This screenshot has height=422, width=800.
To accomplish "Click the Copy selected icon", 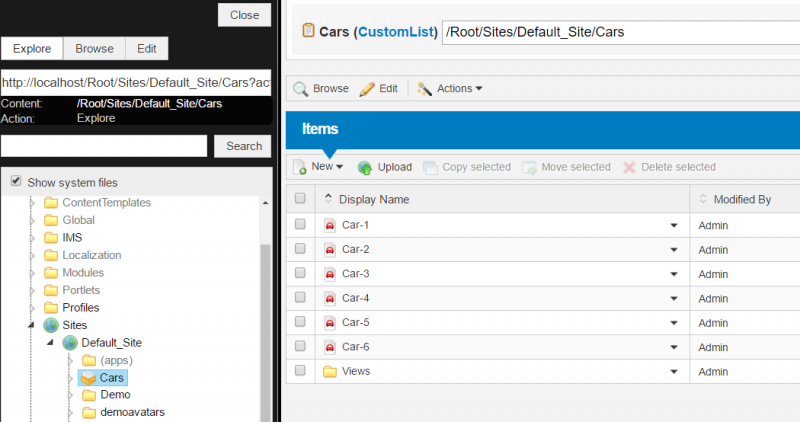I will pyautogui.click(x=430, y=167).
